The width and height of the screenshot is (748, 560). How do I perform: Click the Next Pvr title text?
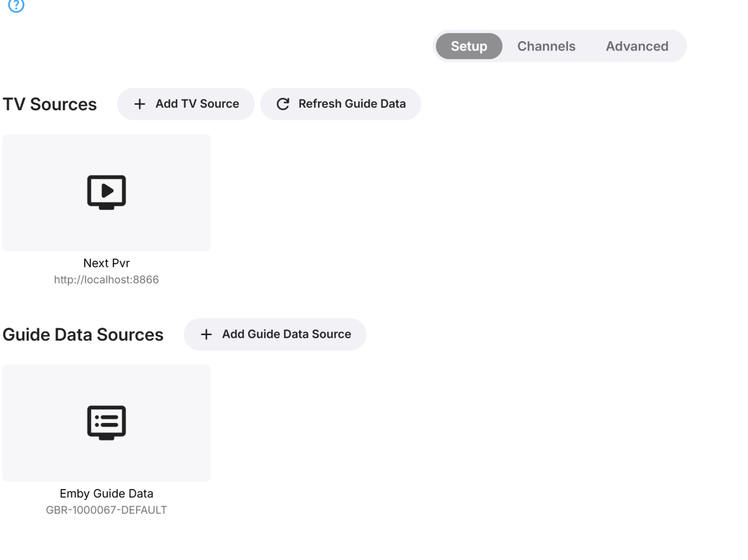(107, 263)
